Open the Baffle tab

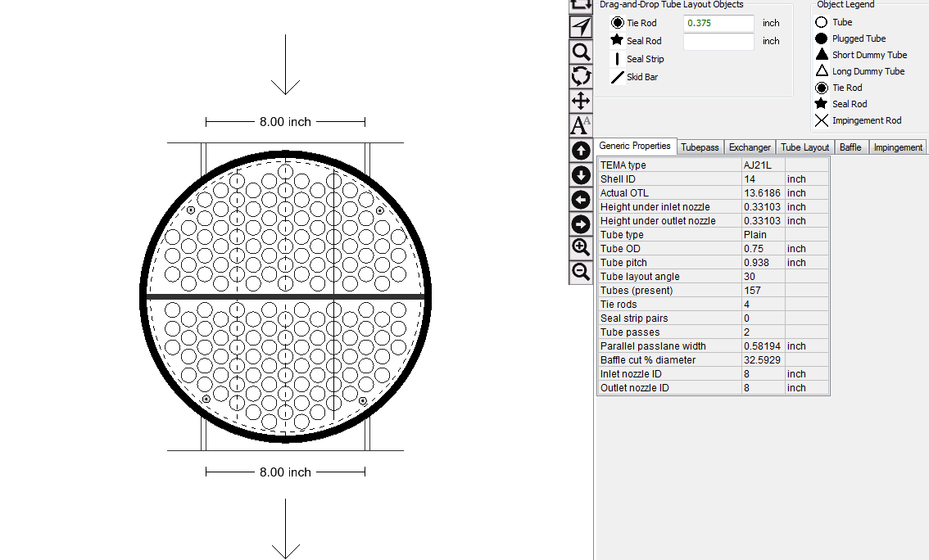pyautogui.click(x=850, y=147)
